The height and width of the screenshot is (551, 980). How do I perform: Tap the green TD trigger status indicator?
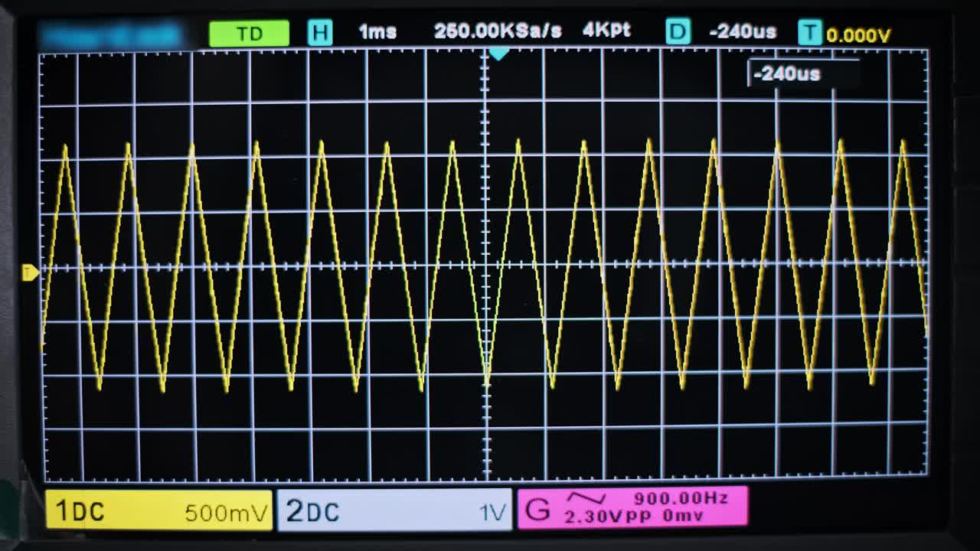click(249, 34)
